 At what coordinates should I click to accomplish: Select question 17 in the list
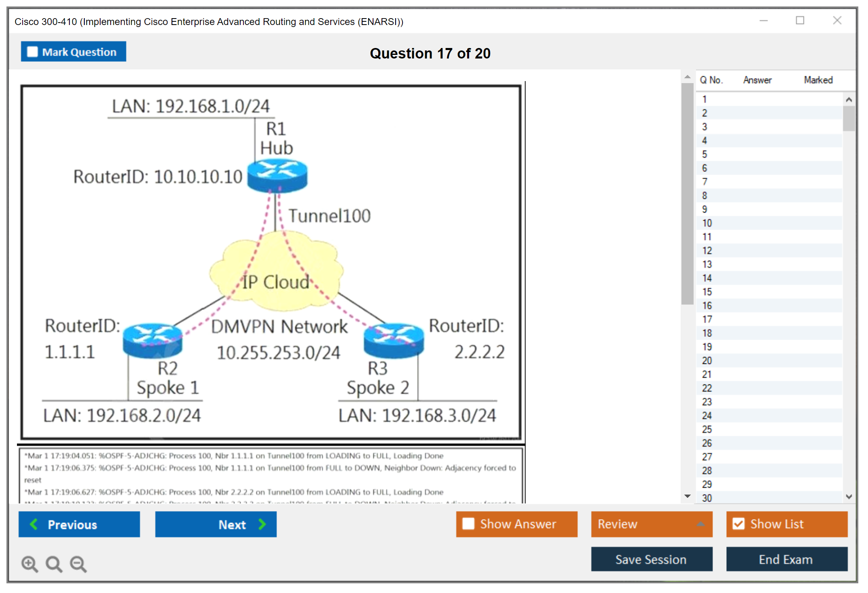click(707, 319)
